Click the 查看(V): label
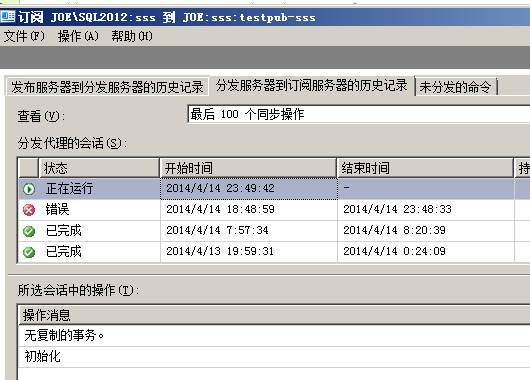This screenshot has height=380, width=530. [41, 116]
